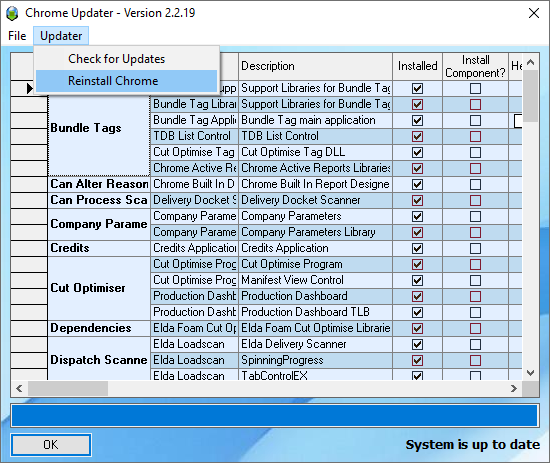Toggle Installed checkbox for Bundle Tag main application
Image resolution: width=550 pixels, height=463 pixels.
click(x=417, y=120)
